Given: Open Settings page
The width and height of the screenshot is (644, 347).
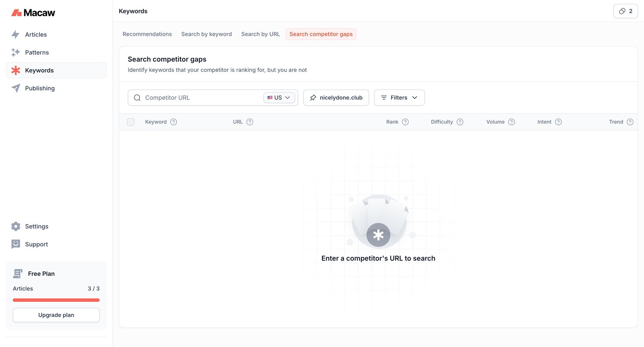Looking at the screenshot, I should click(56, 226).
